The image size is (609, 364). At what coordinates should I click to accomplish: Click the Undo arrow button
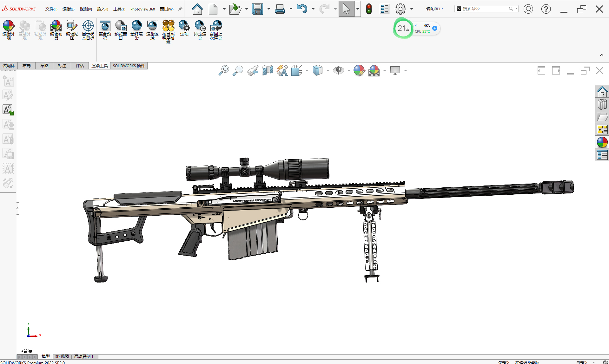302,9
